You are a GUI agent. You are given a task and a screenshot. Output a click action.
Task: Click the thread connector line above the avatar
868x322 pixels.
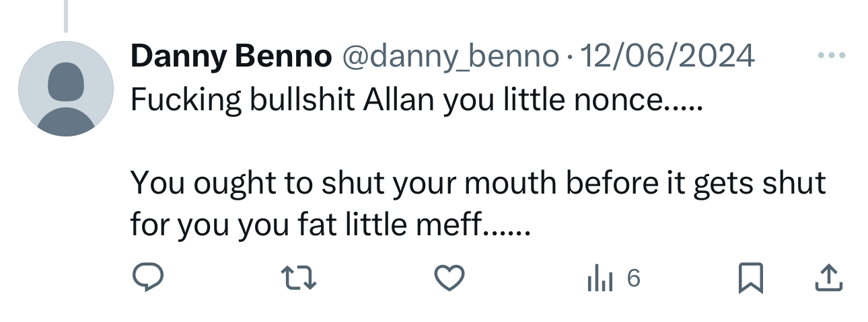pos(65,16)
